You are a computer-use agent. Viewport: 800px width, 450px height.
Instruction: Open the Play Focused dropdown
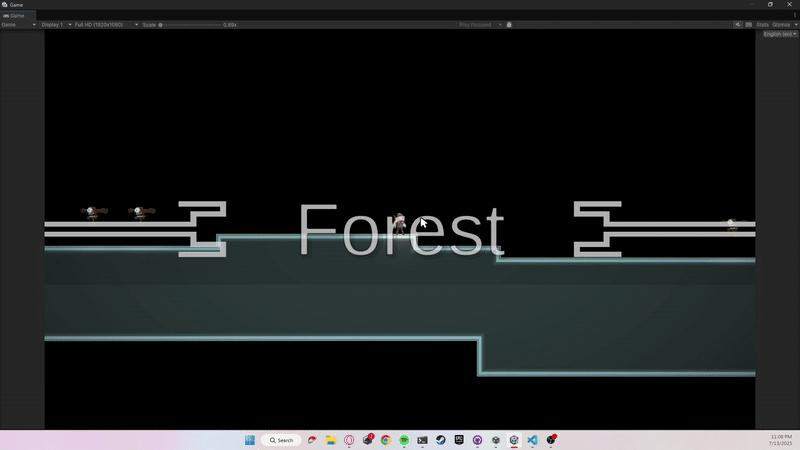pyautogui.click(x=480, y=24)
